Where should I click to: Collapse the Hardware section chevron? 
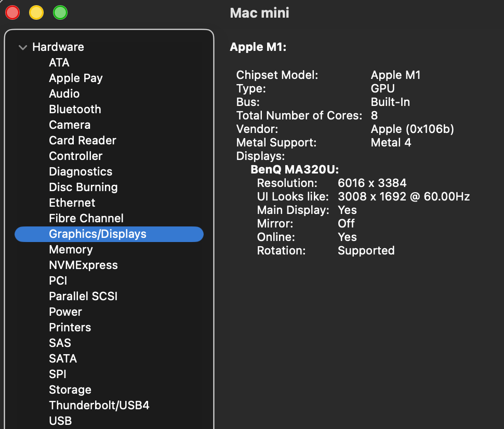[x=23, y=48]
